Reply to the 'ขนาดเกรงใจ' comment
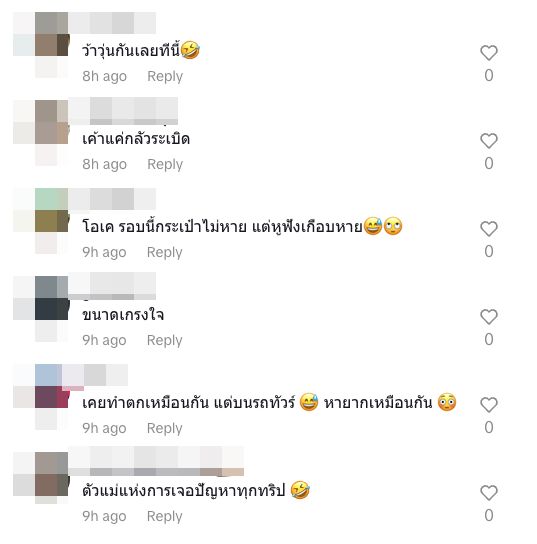The height and width of the screenshot is (544, 537). pyautogui.click(x=164, y=340)
